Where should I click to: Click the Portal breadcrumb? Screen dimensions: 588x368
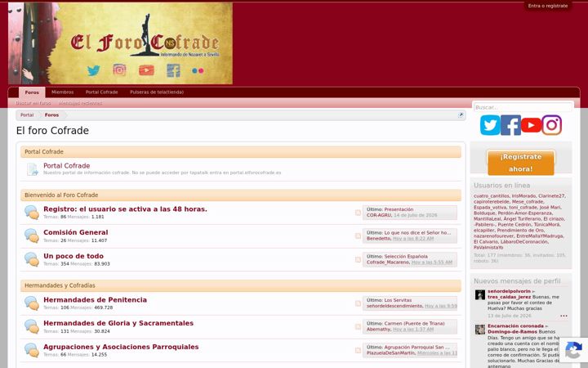pos(27,115)
